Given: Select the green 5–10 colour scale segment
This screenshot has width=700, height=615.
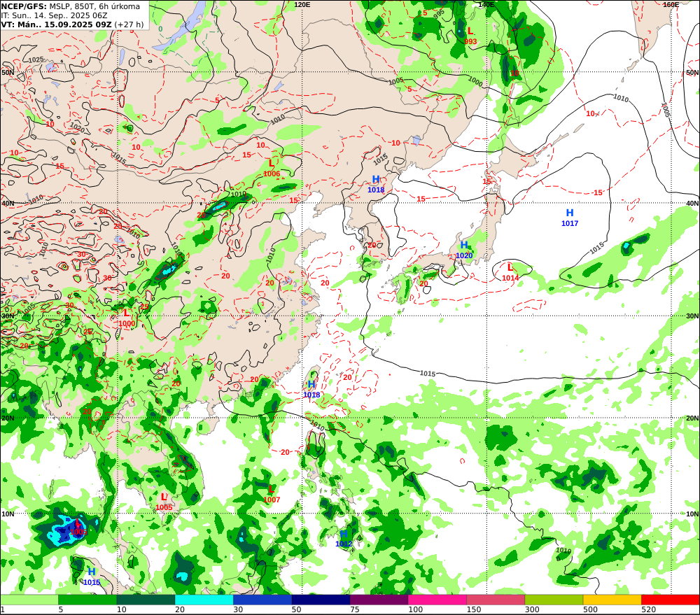Looking at the screenshot, I should (87, 600).
